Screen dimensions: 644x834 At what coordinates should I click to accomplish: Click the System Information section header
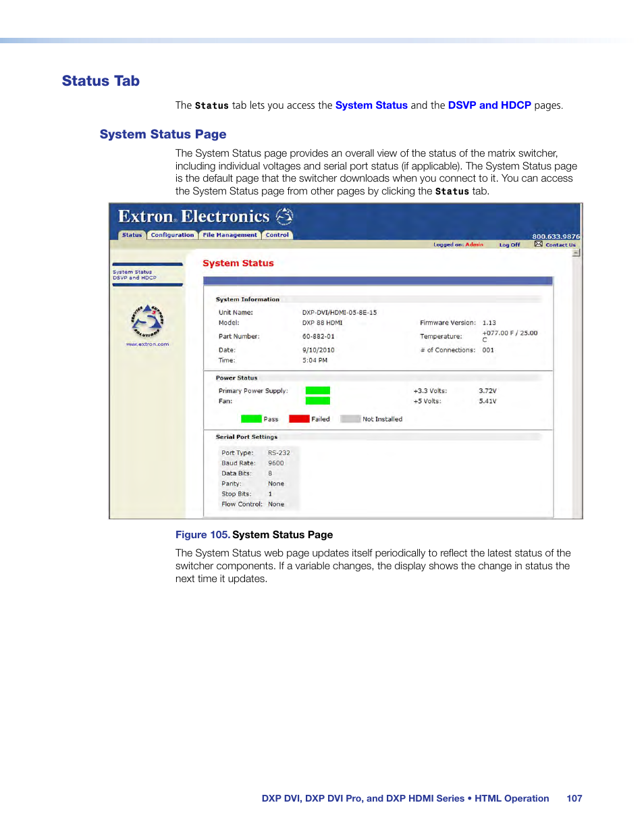pyautogui.click(x=247, y=299)
